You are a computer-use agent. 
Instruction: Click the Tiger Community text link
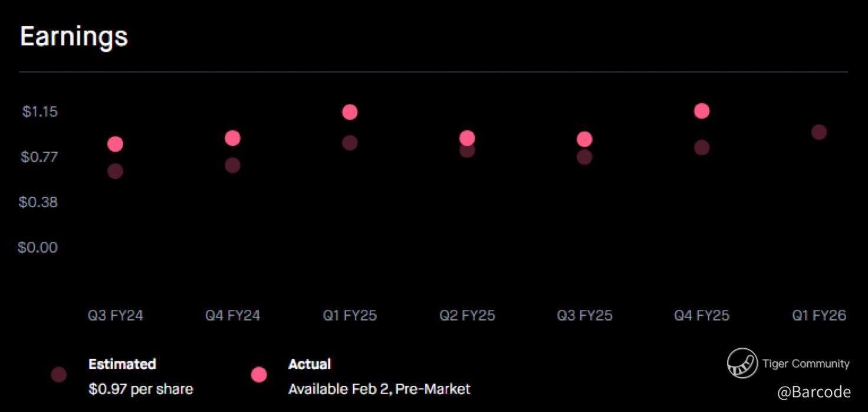[805, 364]
